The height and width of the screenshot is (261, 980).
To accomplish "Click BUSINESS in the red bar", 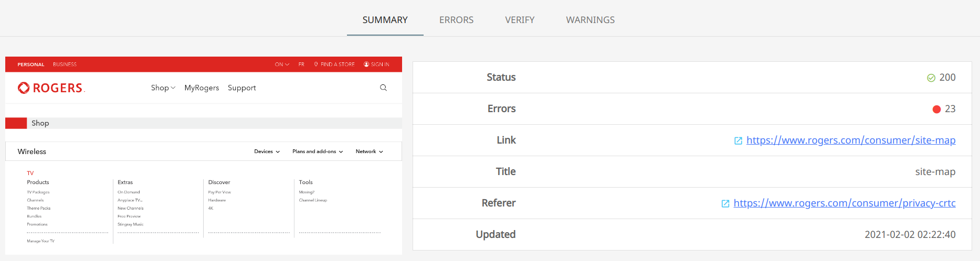I will click(x=65, y=64).
